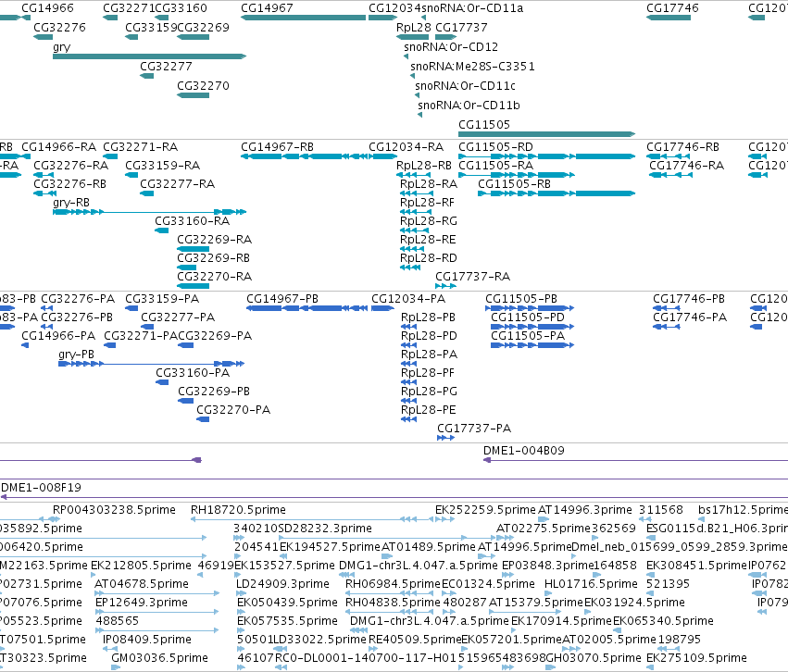The image size is (788, 672).
Task: Open the CG32276-RB transcript
Action: tap(44, 193)
